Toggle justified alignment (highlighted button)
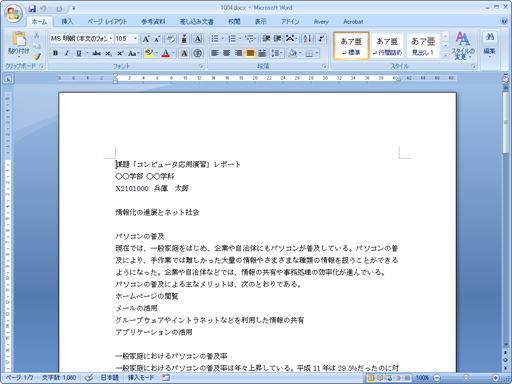 (250, 53)
